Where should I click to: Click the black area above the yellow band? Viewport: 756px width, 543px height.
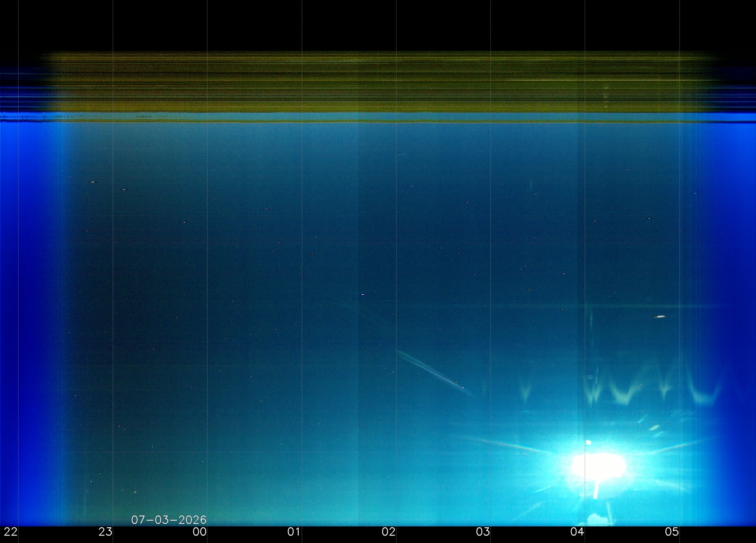(378, 24)
